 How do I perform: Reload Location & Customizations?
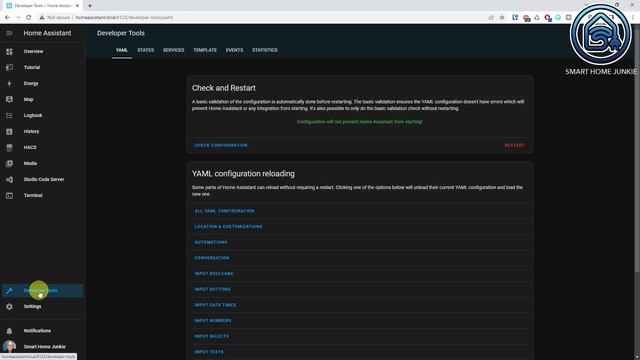click(x=229, y=227)
